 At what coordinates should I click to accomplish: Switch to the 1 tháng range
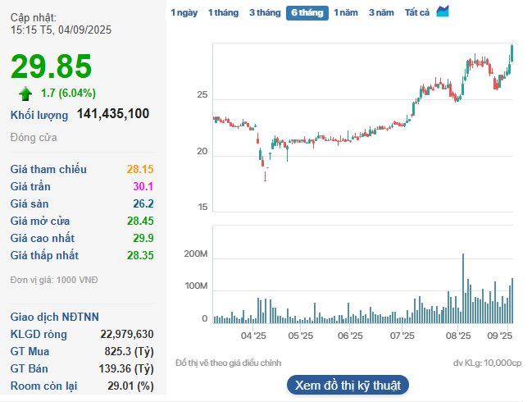pos(222,12)
